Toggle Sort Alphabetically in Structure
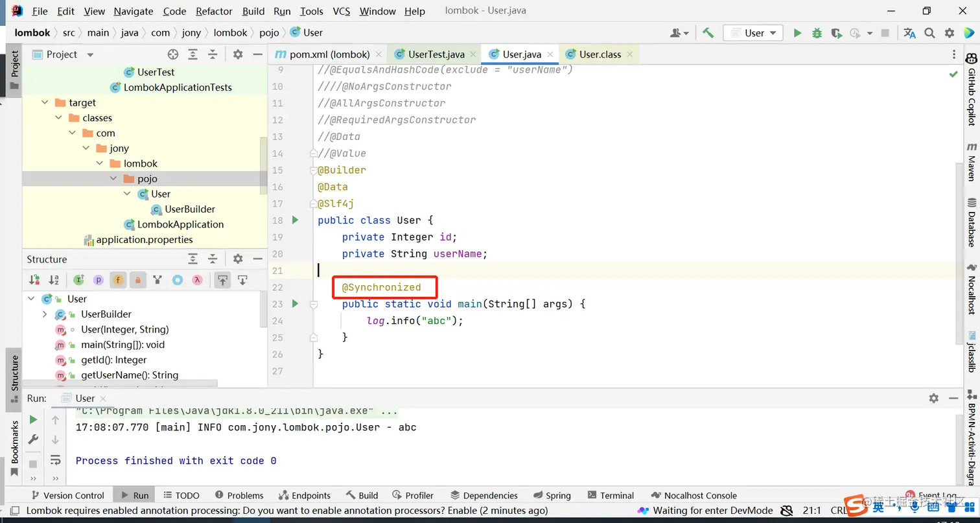The height and width of the screenshot is (523, 980). coord(54,280)
